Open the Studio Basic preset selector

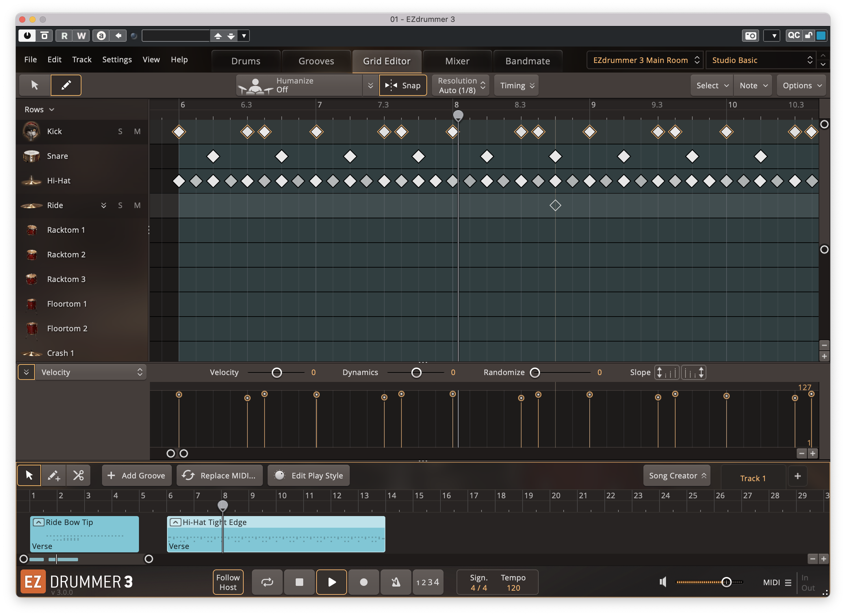[760, 60]
